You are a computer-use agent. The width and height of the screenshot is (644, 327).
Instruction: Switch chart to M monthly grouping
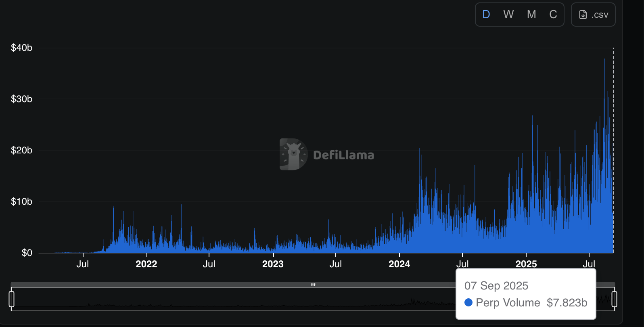coord(531,15)
